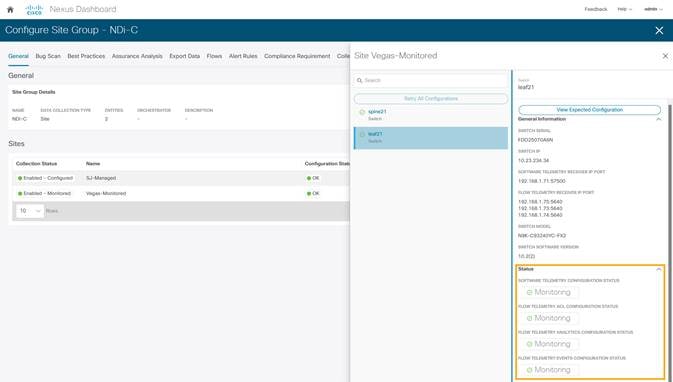Click the green OK dot in the SJ-Managed row
This screenshot has height=382, width=673.
[x=309, y=178]
